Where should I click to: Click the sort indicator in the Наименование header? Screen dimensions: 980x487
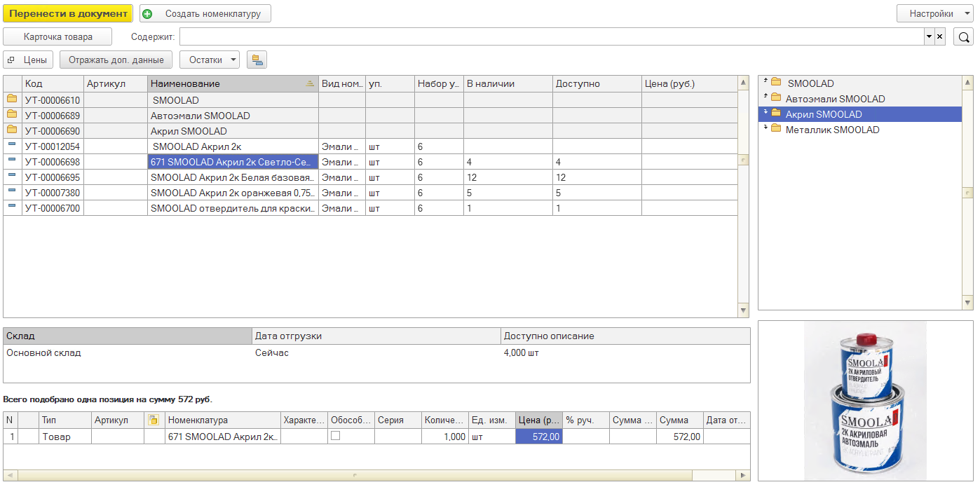(310, 84)
